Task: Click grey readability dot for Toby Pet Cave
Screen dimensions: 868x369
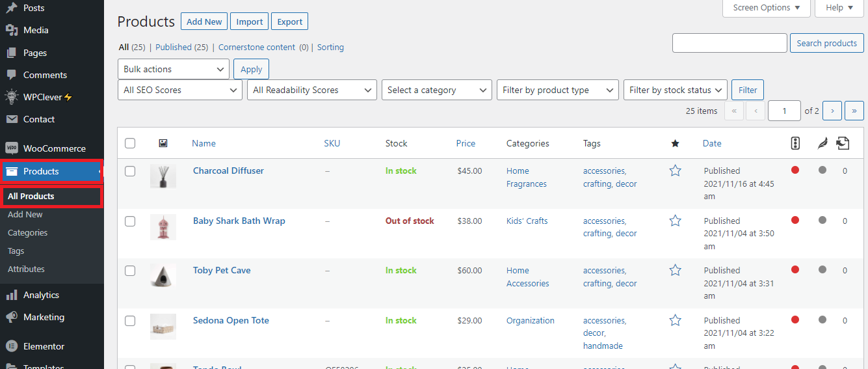Action: [x=822, y=269]
